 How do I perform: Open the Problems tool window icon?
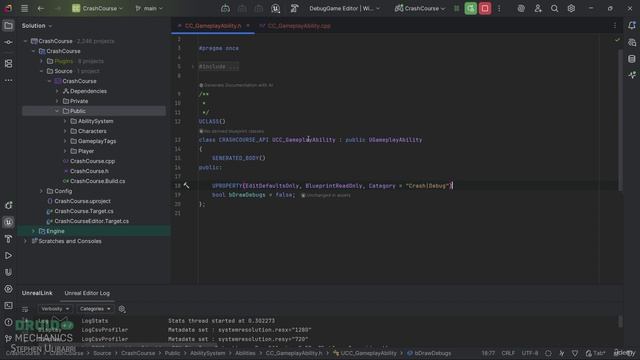click(x=8, y=322)
